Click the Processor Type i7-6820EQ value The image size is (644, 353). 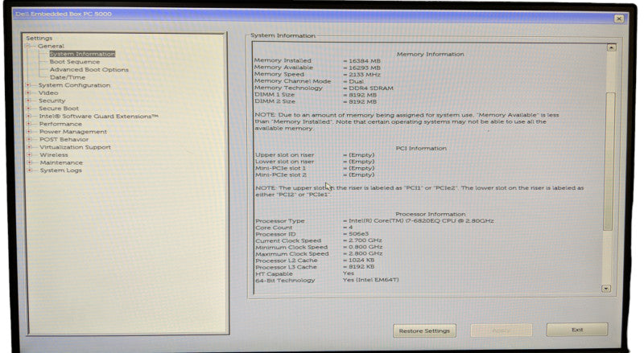[x=421, y=221]
